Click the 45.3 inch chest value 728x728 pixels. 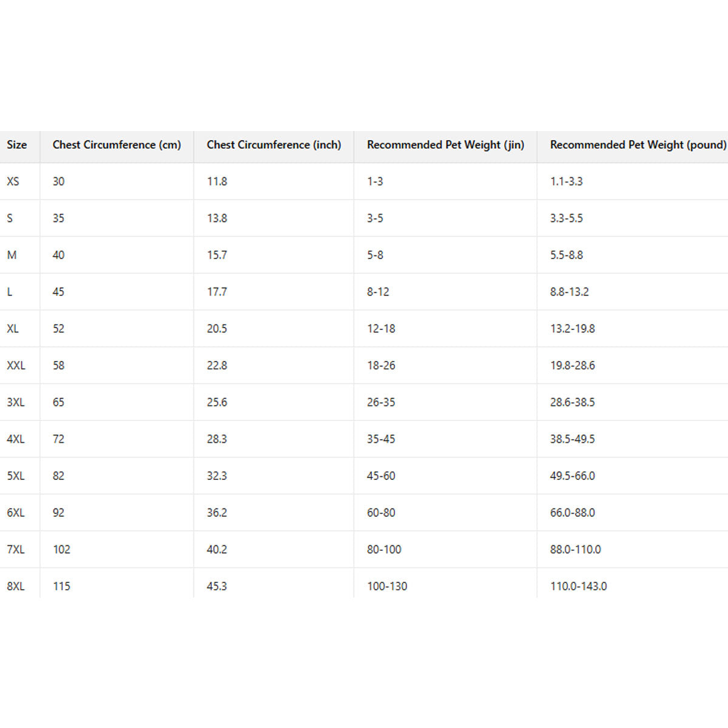[x=217, y=586]
